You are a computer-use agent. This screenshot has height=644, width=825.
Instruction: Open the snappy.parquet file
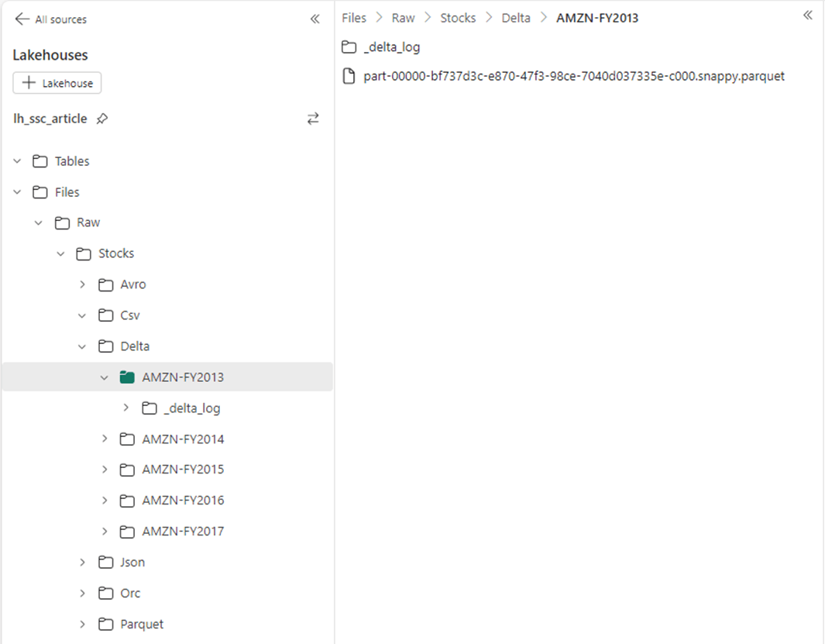[573, 77]
